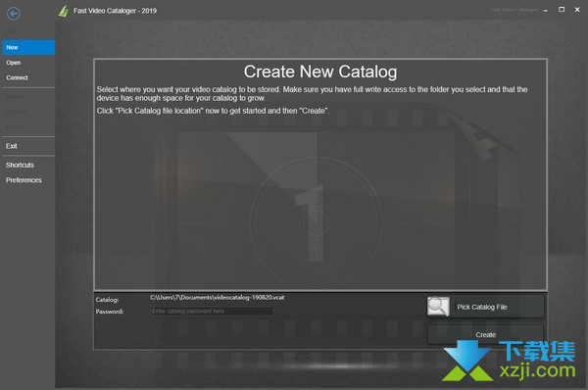Choose Connect in the side menu

coord(28,77)
